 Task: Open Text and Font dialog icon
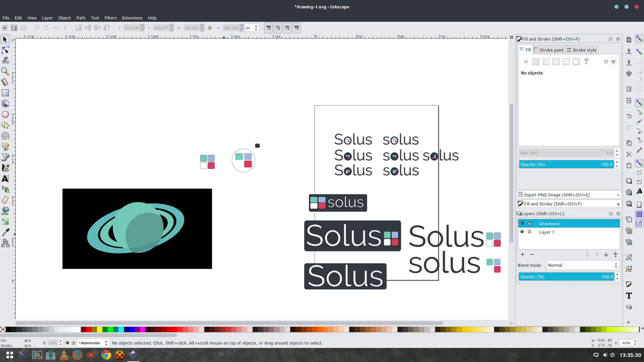(629, 296)
